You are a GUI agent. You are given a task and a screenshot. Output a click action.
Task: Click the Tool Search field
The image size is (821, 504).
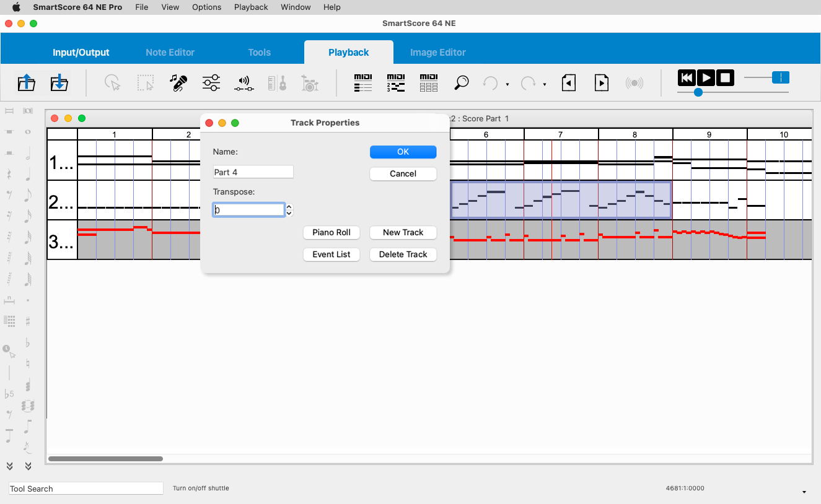click(86, 489)
